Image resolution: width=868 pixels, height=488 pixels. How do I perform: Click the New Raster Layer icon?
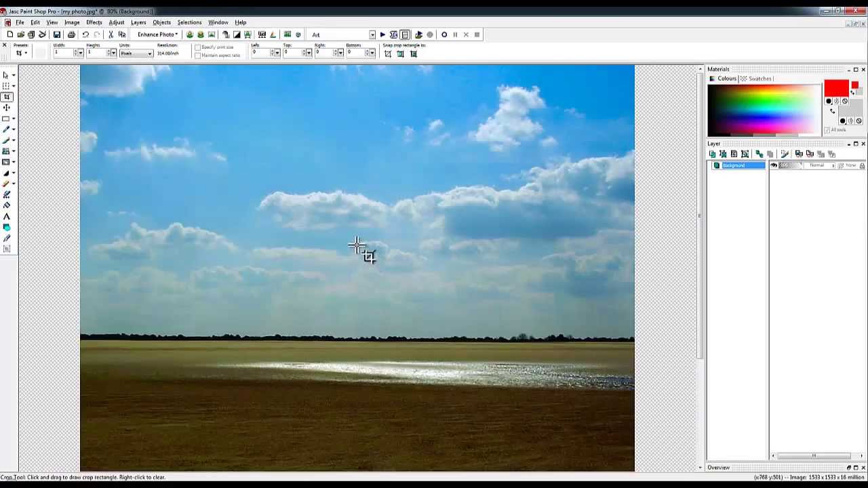(712, 154)
